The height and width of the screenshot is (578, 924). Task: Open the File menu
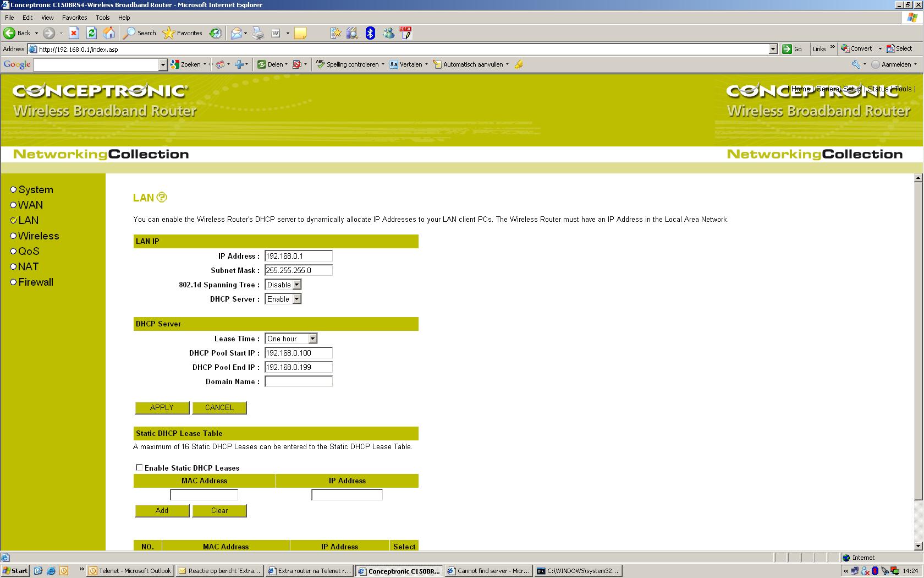(x=9, y=18)
